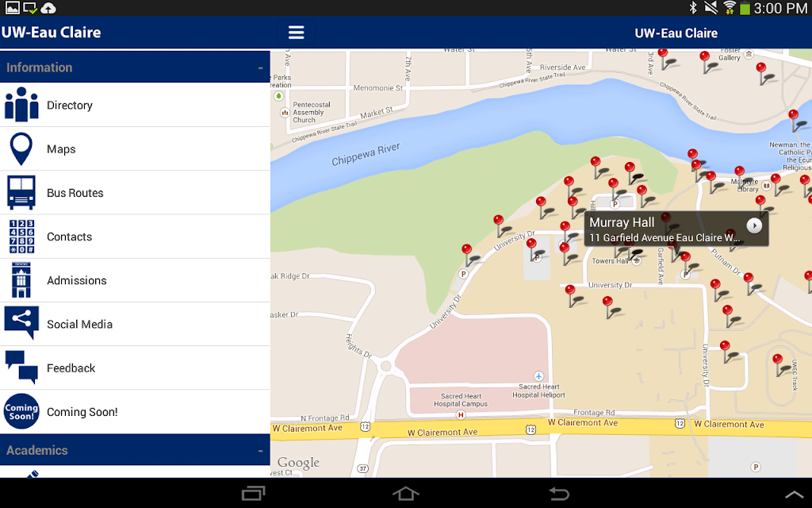Tap the up chevron in navigation bar
The image size is (812, 508).
795,495
